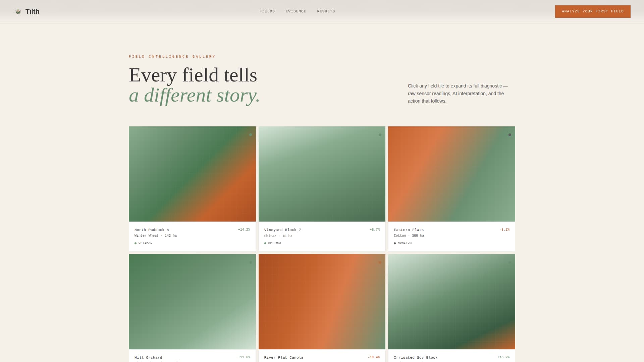The height and width of the screenshot is (362, 644).
Task: Click status dot on Vineyard Block 7 image
Action: pos(380,135)
